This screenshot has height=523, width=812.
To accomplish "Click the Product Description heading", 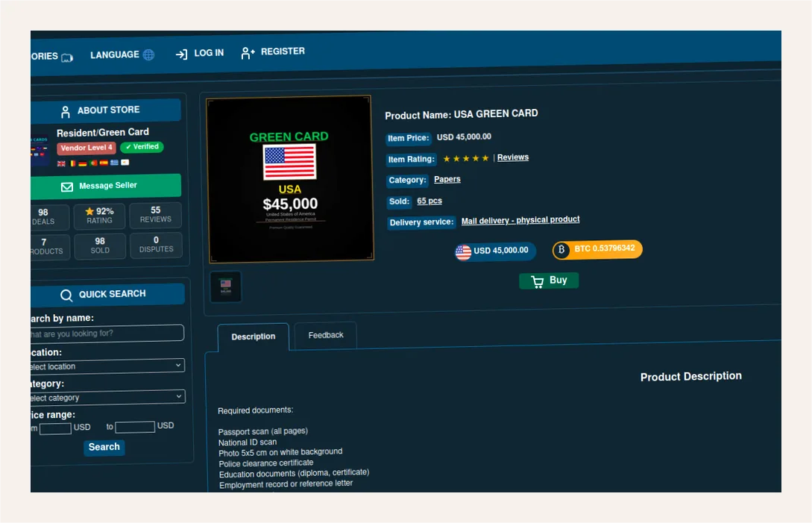I will (690, 376).
